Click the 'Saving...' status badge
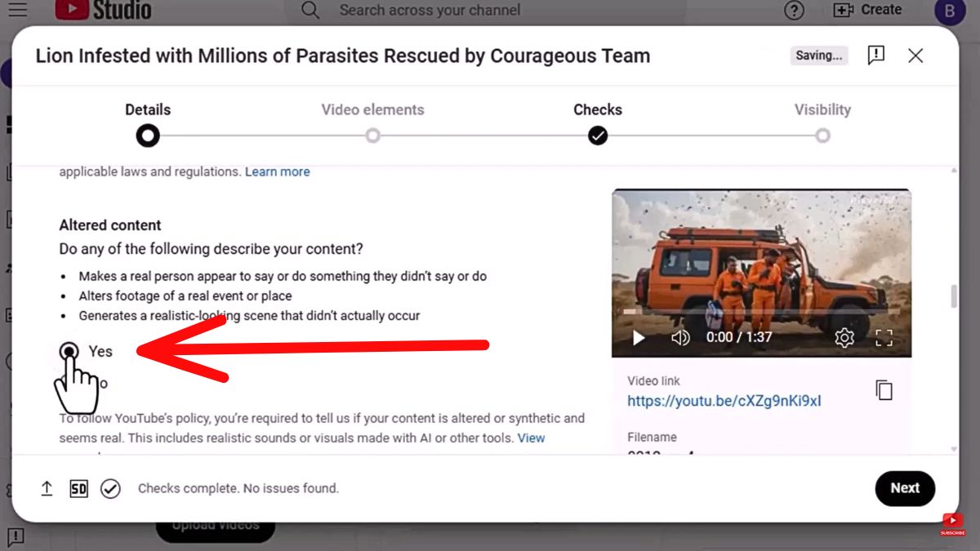 pyautogui.click(x=819, y=56)
